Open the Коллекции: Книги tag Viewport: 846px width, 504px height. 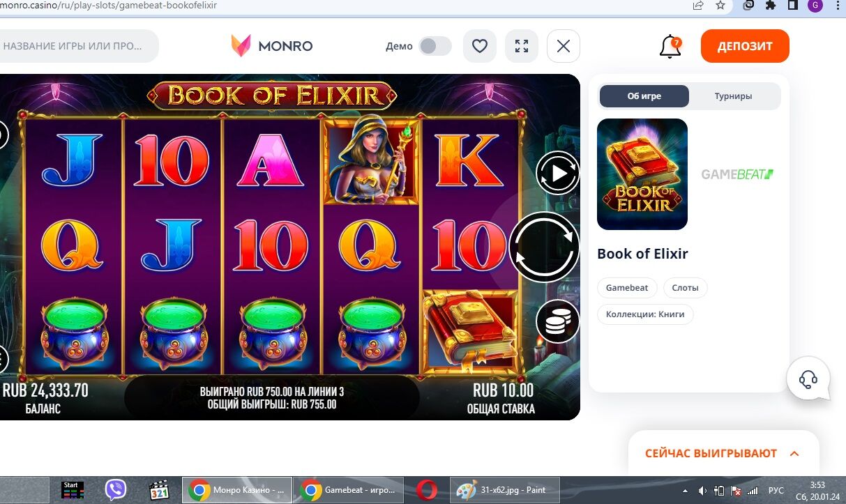click(x=645, y=314)
